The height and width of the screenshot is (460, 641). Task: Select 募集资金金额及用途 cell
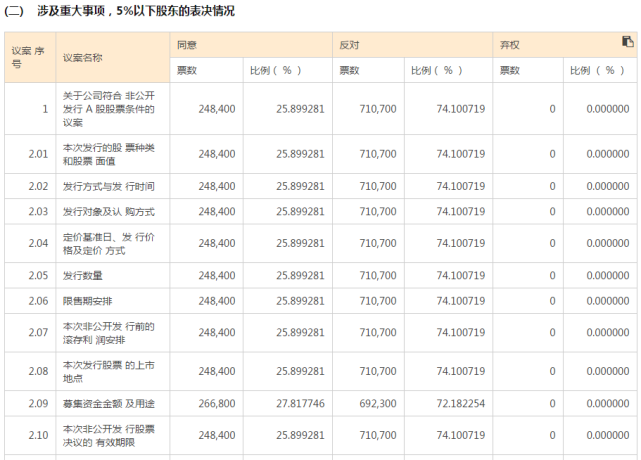click(x=113, y=404)
